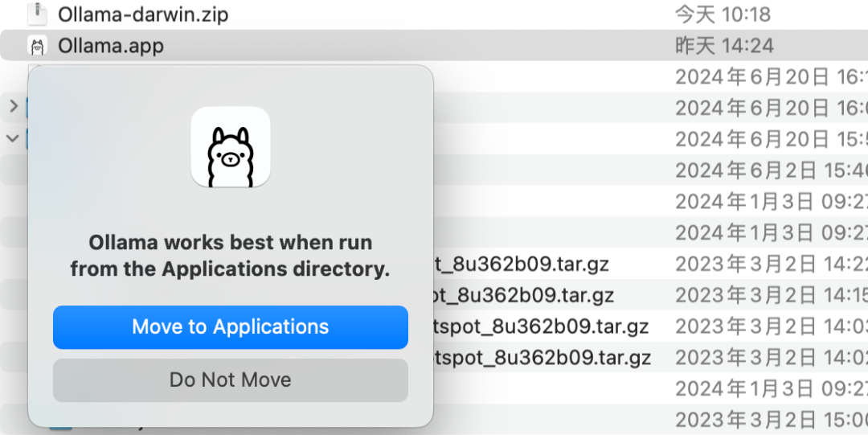Expand the collapsed folder disclosure arrow
The image size is (868, 435).
tap(14, 106)
